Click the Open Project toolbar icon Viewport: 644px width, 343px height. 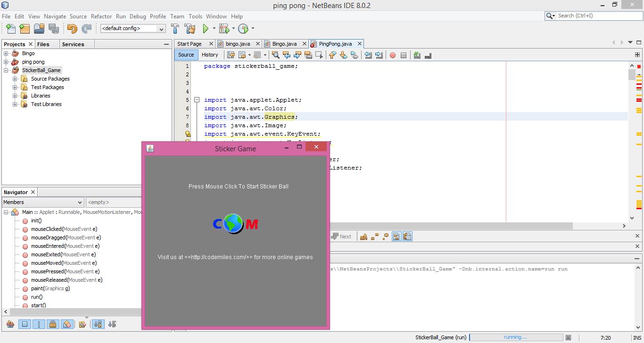pos(39,29)
